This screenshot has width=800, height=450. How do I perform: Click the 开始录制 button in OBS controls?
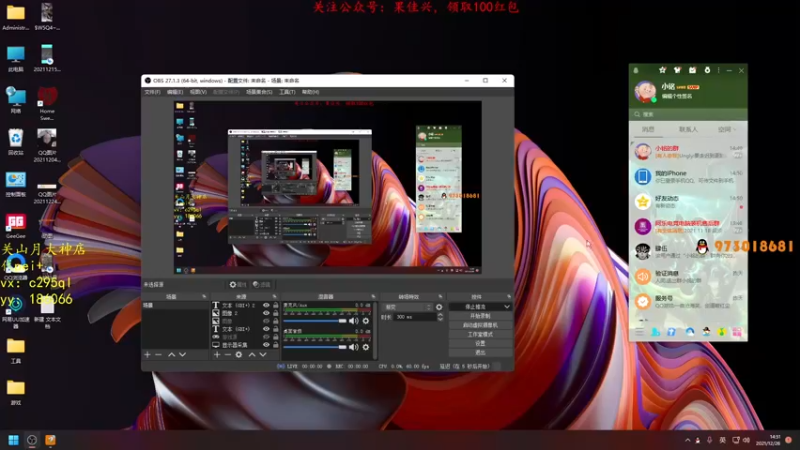(481, 316)
